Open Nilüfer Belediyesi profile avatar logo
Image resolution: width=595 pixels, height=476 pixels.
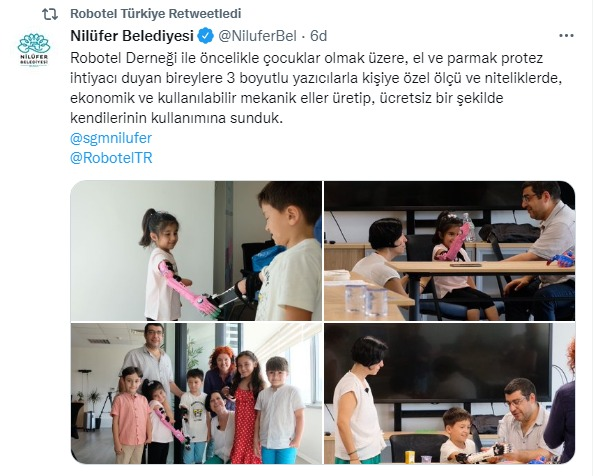(x=34, y=50)
